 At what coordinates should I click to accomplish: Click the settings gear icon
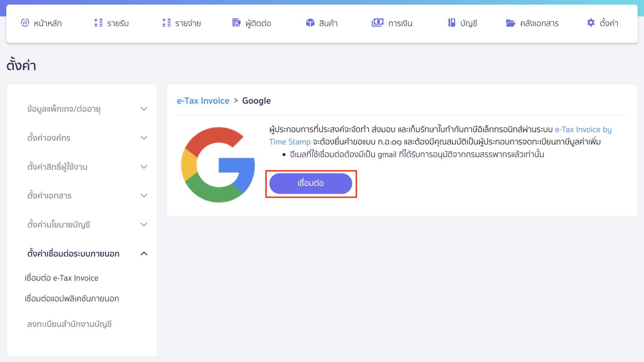591,23
